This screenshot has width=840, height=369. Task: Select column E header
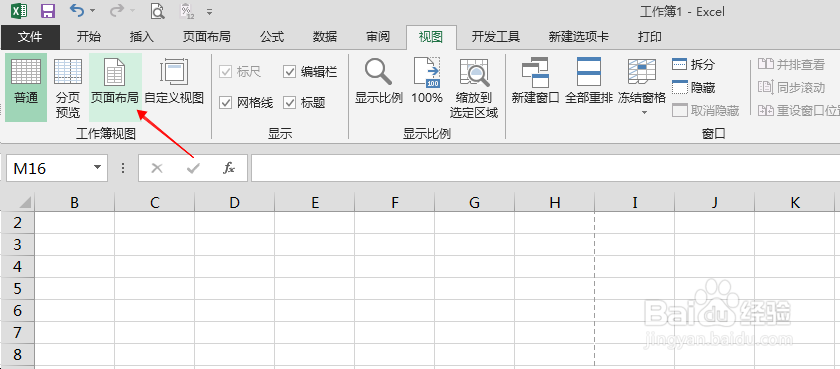tap(314, 202)
